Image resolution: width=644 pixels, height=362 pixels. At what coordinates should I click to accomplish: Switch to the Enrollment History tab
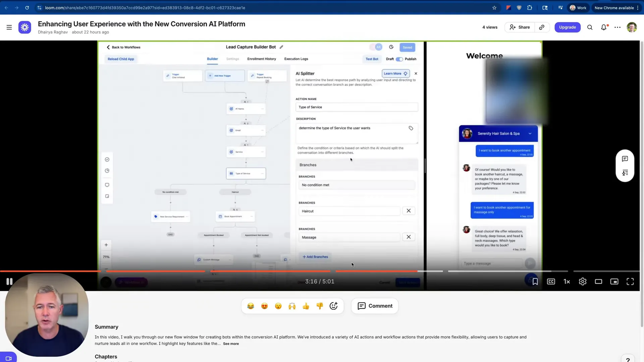click(261, 59)
